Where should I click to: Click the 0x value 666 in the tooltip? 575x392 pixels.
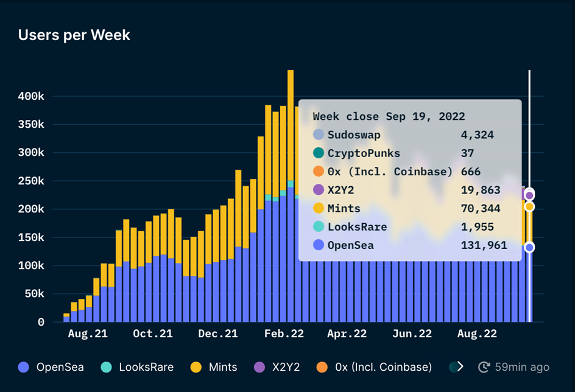470,172
